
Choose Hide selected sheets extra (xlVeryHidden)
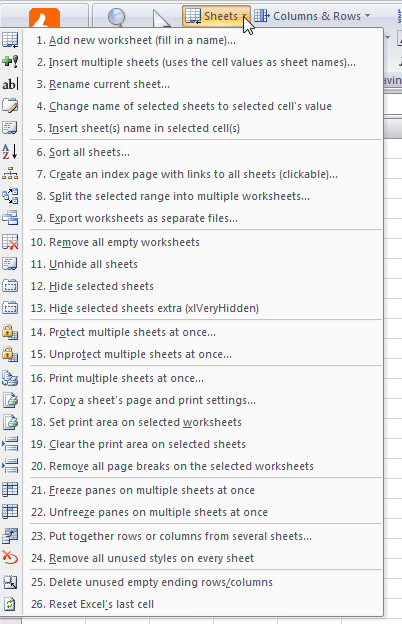pyautogui.click(x=203, y=308)
